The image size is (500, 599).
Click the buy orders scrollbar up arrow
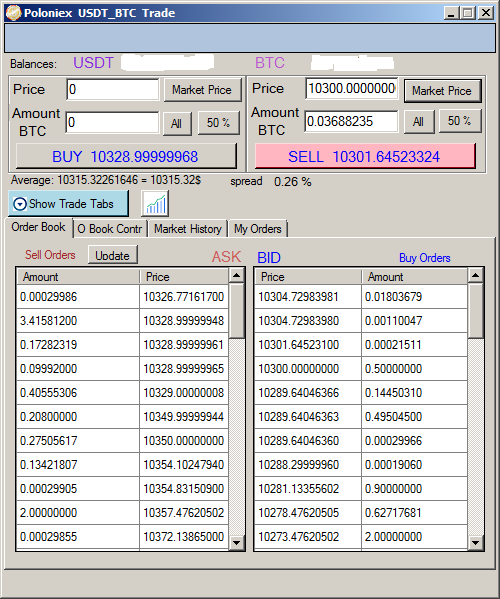476,275
